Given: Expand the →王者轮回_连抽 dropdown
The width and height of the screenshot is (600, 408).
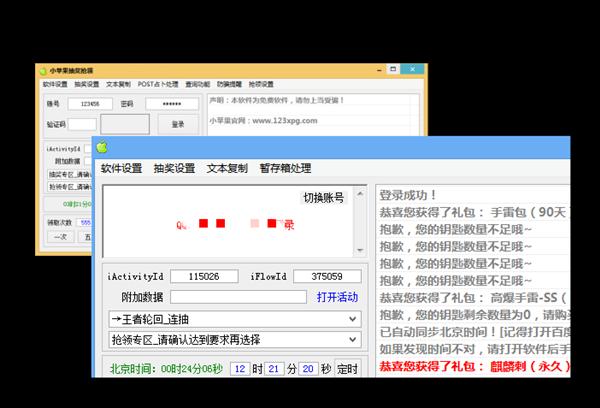Looking at the screenshot, I should (x=235, y=319).
